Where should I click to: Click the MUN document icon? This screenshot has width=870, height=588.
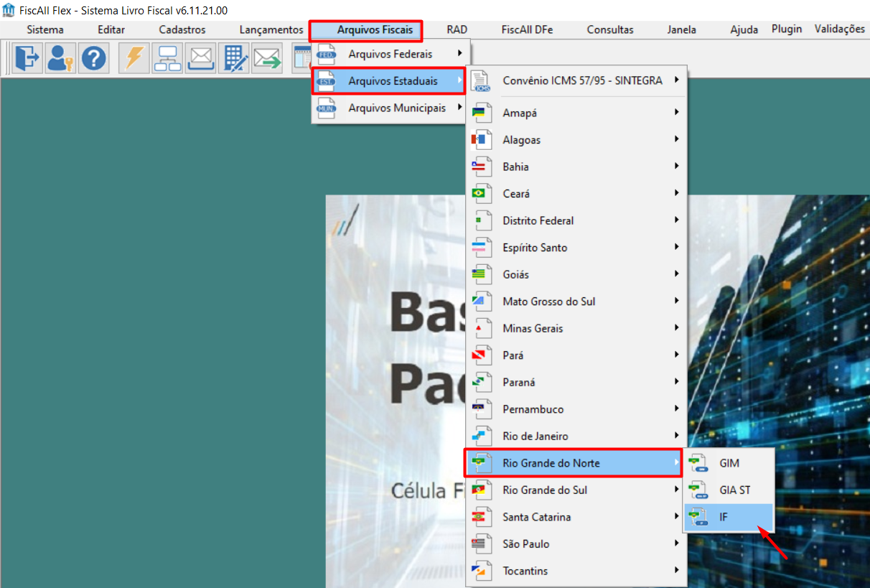pos(327,108)
